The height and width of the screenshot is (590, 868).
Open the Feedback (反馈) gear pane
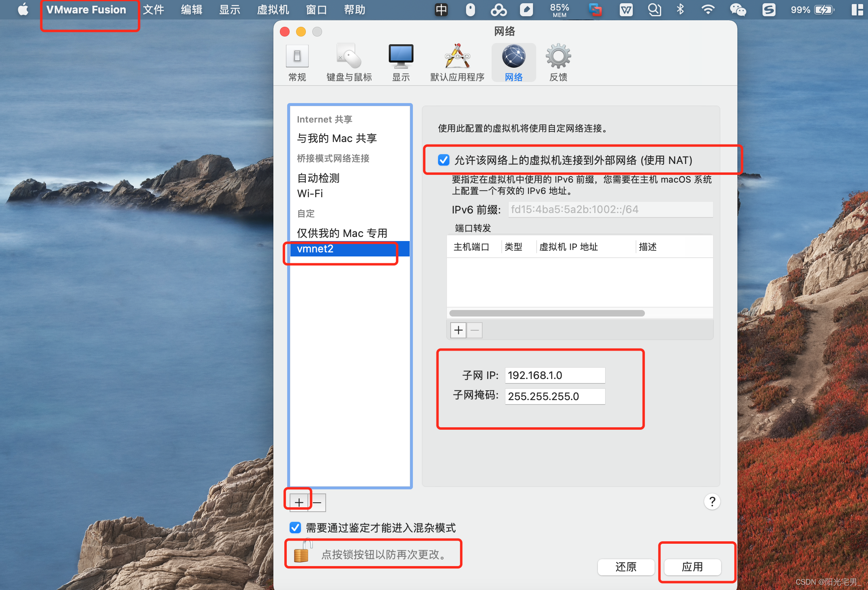[558, 63]
